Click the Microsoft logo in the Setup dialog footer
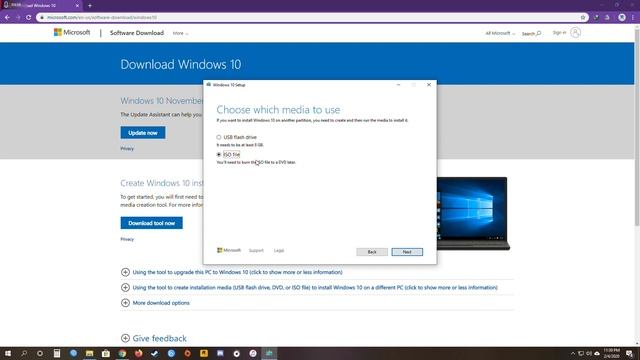 [x=229, y=250]
